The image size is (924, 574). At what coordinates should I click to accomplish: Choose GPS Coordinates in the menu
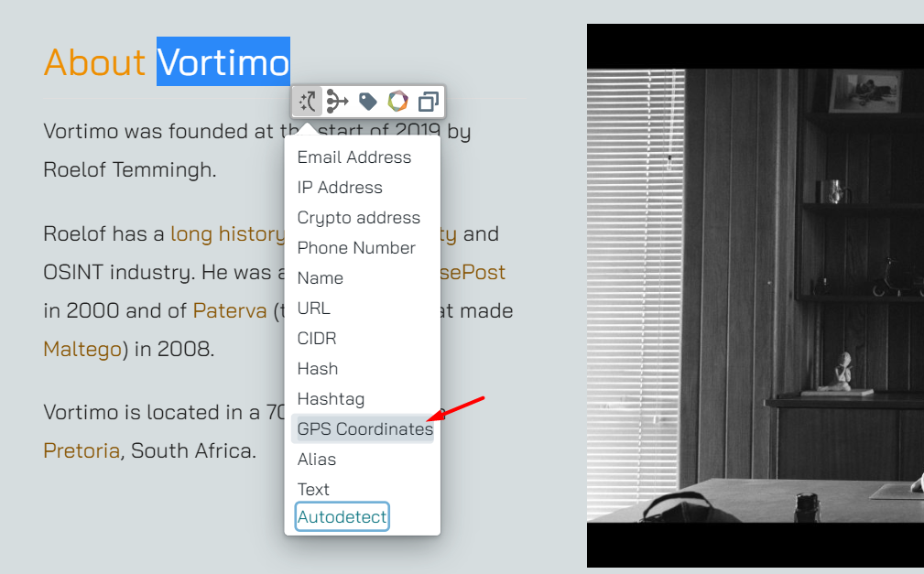tap(363, 429)
